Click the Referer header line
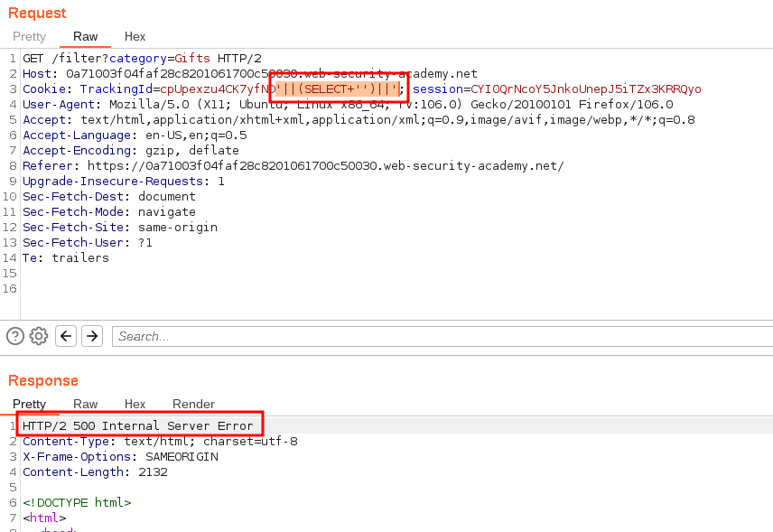The height and width of the screenshot is (532, 773). point(293,165)
